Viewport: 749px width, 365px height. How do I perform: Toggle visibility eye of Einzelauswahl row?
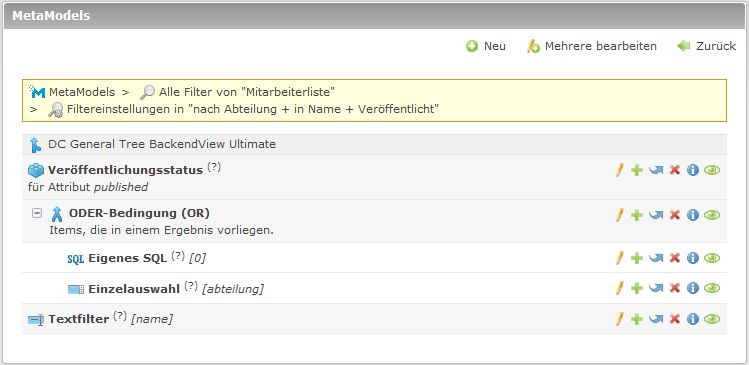[x=712, y=288]
